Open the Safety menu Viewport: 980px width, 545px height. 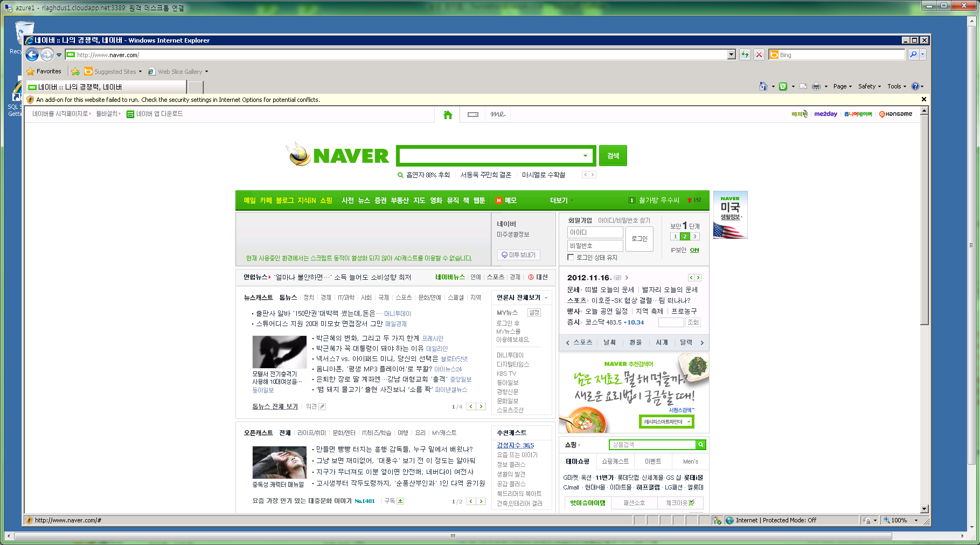[870, 86]
